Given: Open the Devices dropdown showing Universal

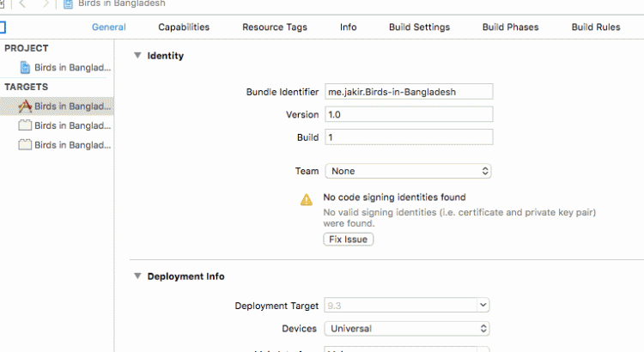Looking at the screenshot, I should pos(407,328).
